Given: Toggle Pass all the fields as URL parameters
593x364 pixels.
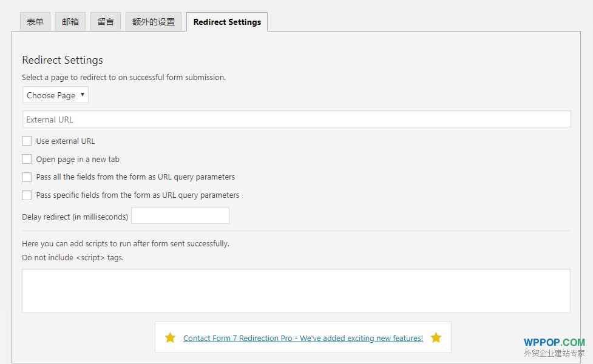Looking at the screenshot, I should 27,177.
